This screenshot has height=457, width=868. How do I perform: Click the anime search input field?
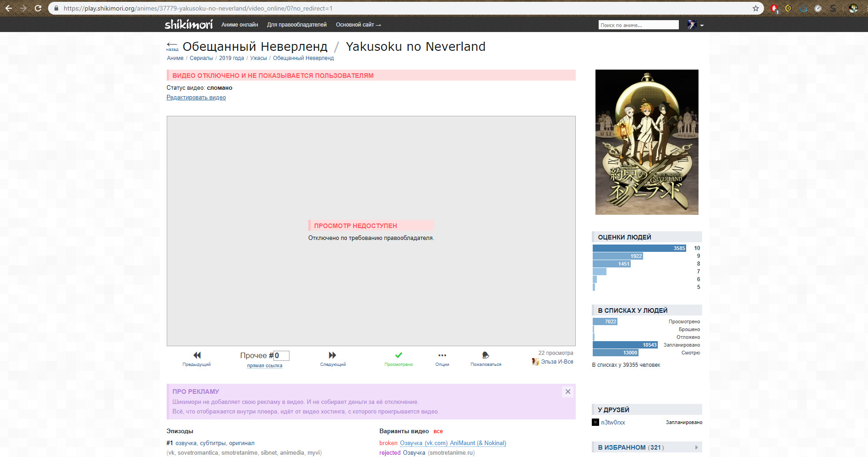pyautogui.click(x=638, y=25)
